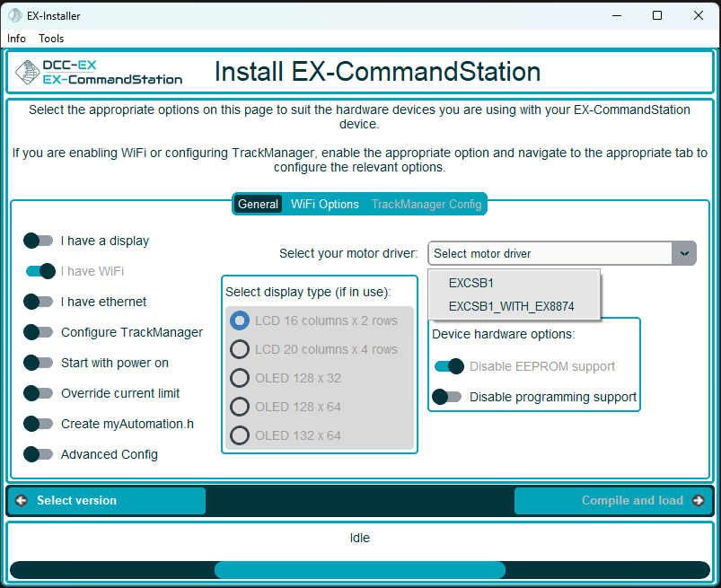The width and height of the screenshot is (721, 588).
Task: Open the TrackManager Config tab
Action: (426, 204)
